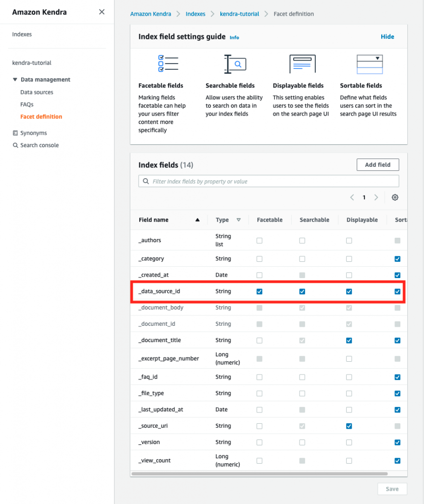Viewport: 424px width, 504px height.
Task: Open Search console
Action: click(39, 145)
